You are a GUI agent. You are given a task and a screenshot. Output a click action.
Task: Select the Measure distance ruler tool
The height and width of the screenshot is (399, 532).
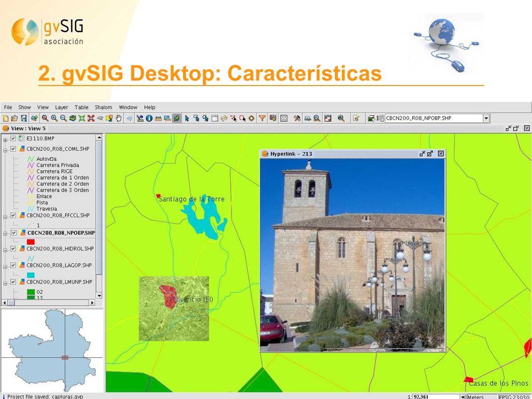(x=158, y=118)
